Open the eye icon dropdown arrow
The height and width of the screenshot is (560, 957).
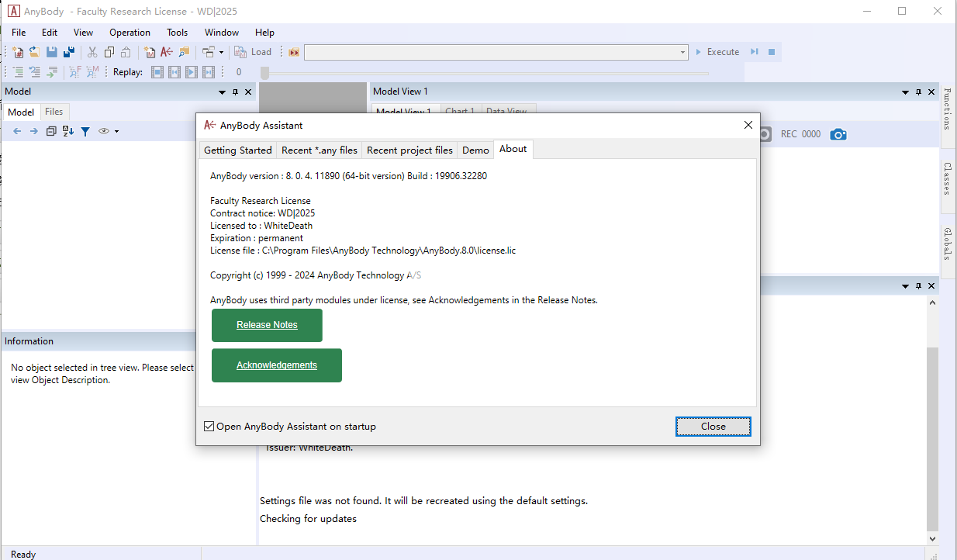tap(116, 131)
